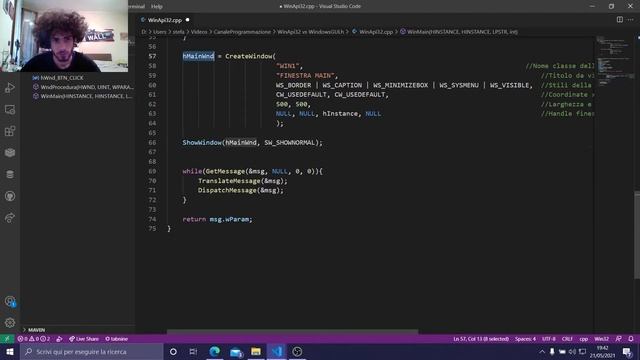Open the GitHub view in the activity bar
The width and height of the screenshot is (640, 360).
10,196
